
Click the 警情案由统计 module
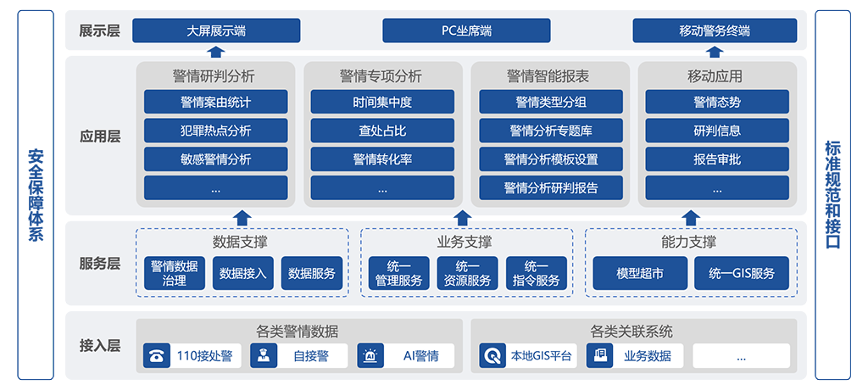coord(216,102)
